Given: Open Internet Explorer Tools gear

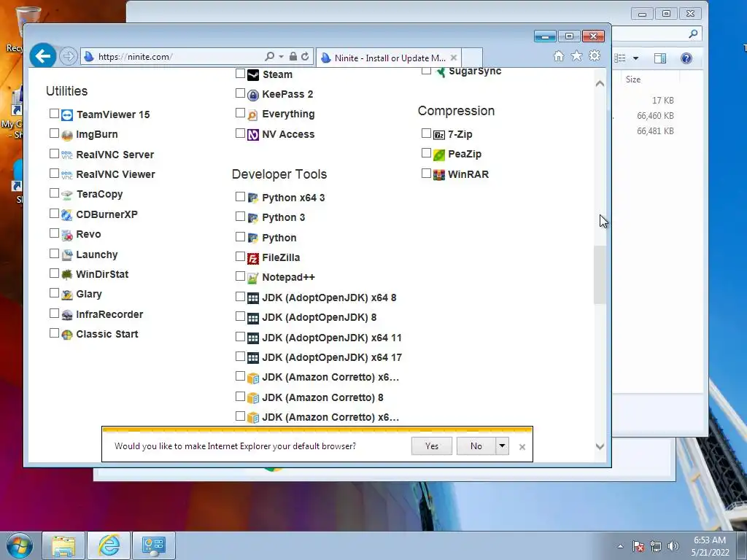Looking at the screenshot, I should (x=595, y=56).
